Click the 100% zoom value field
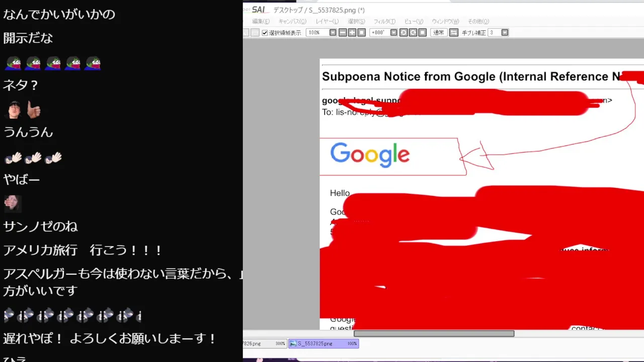Screen dimensions: 644x362 [x=317, y=33]
